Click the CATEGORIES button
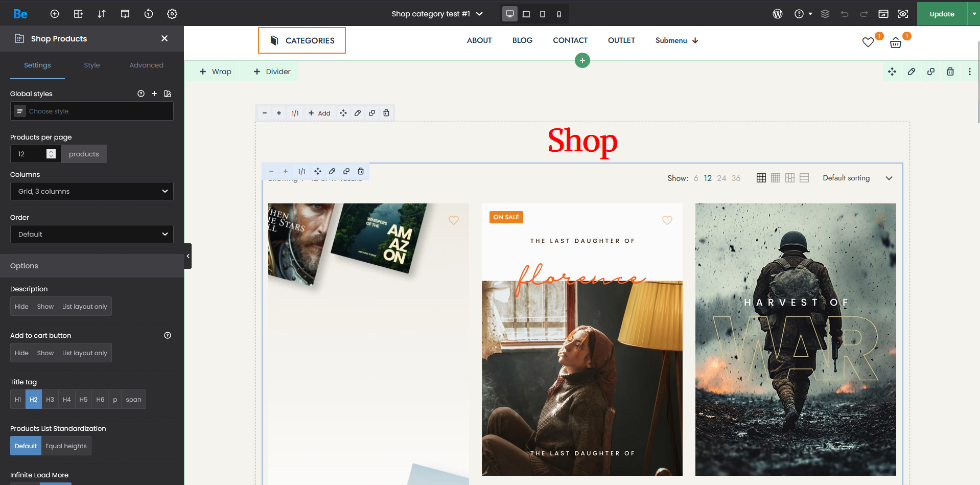The image size is (980, 485). tap(302, 40)
